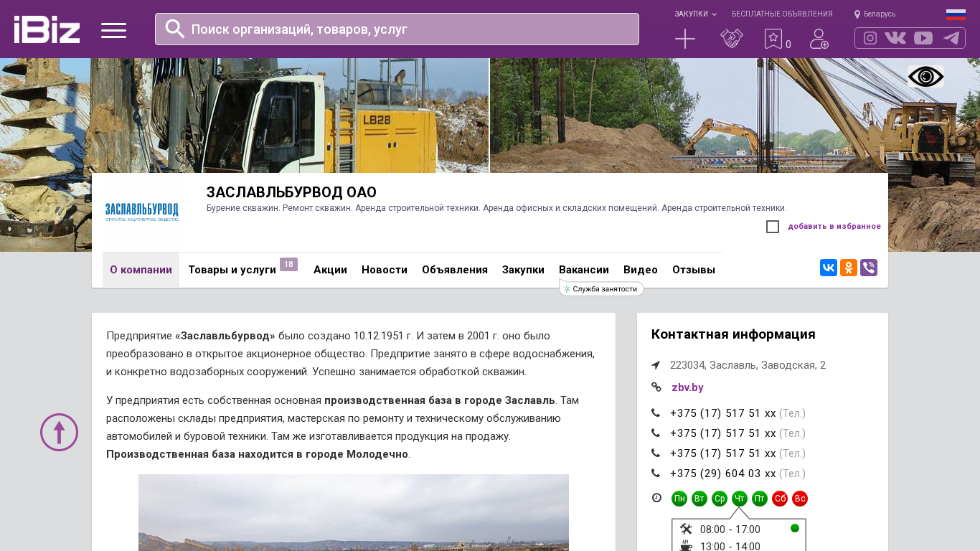Open the favorites bookmark star icon
This screenshot has width=980, height=551.
(773, 39)
